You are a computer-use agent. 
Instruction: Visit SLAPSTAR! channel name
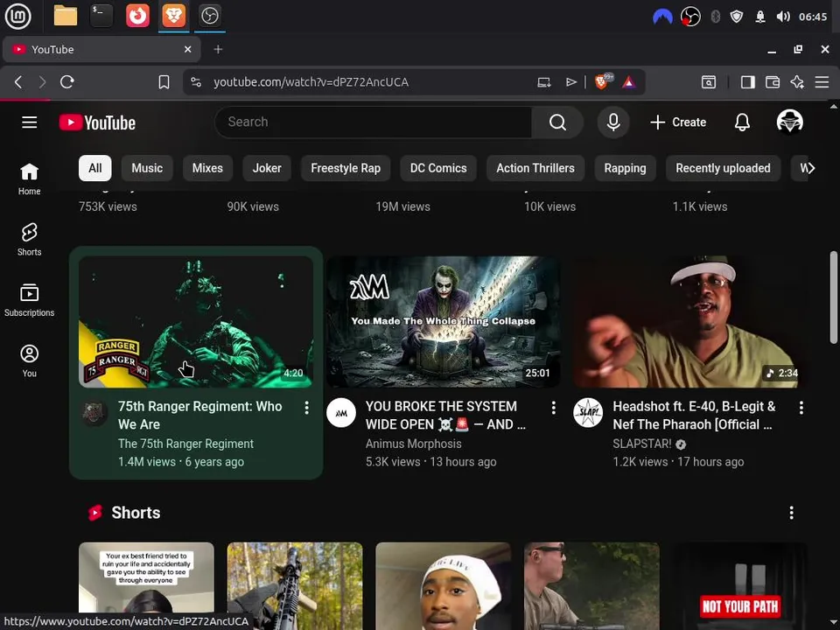tap(641, 444)
